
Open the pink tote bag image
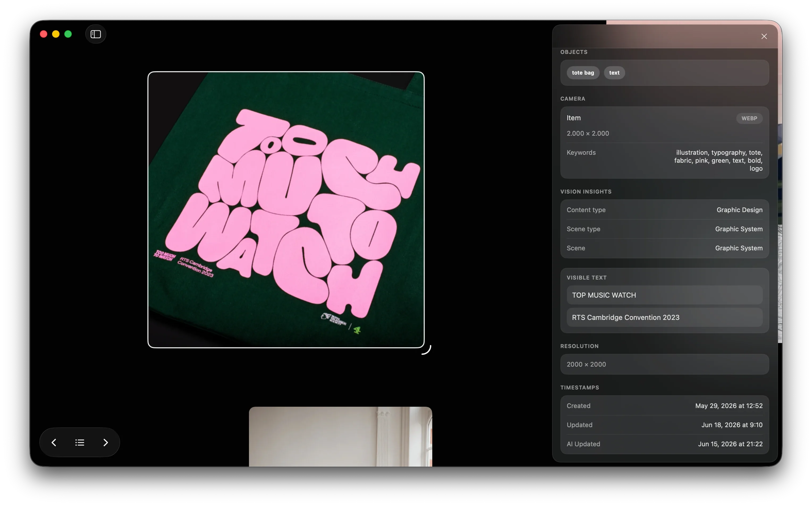tap(286, 209)
